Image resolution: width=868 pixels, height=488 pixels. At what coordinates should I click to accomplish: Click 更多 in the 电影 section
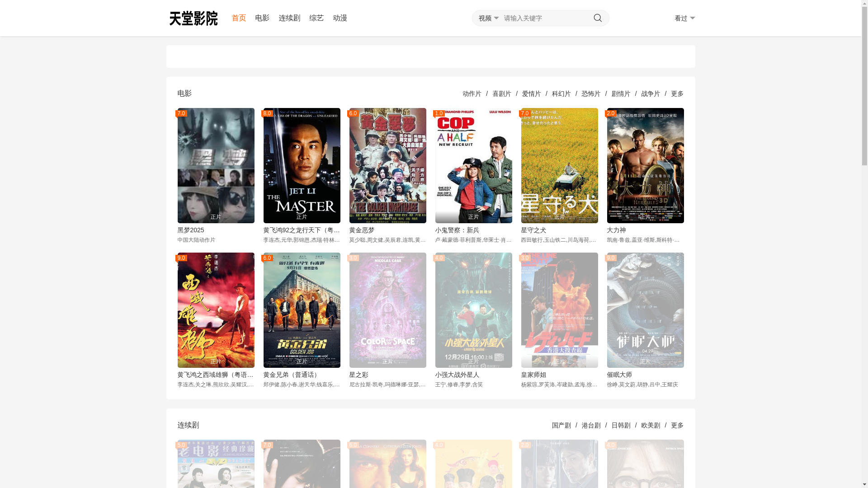677,94
